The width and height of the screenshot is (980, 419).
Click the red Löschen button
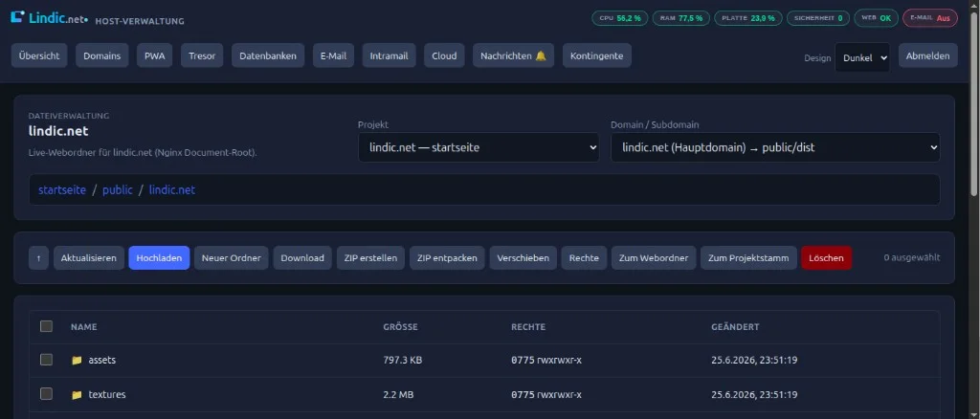tap(826, 258)
